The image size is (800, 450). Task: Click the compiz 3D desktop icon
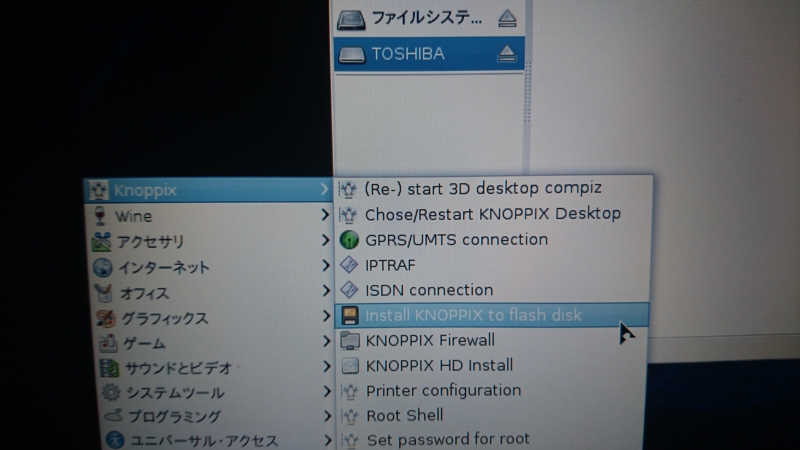click(347, 189)
